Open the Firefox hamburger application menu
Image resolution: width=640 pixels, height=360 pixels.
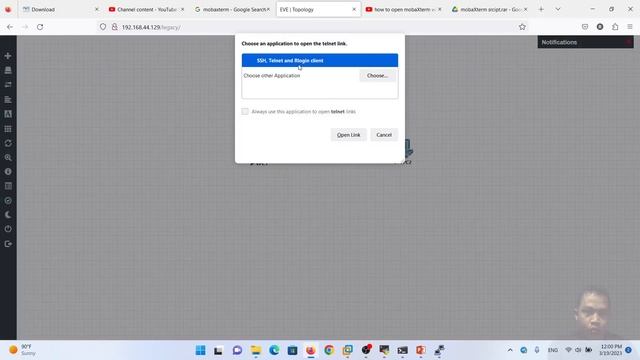pyautogui.click(x=630, y=27)
